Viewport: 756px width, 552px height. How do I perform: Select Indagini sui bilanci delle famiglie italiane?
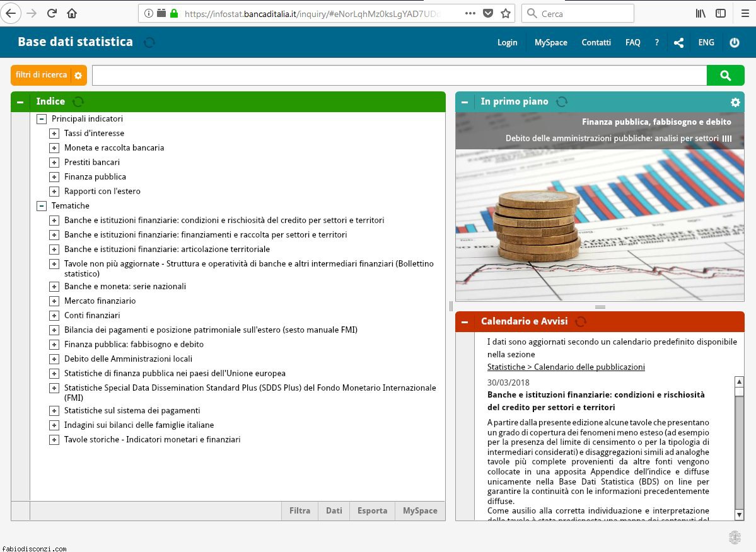pos(139,425)
